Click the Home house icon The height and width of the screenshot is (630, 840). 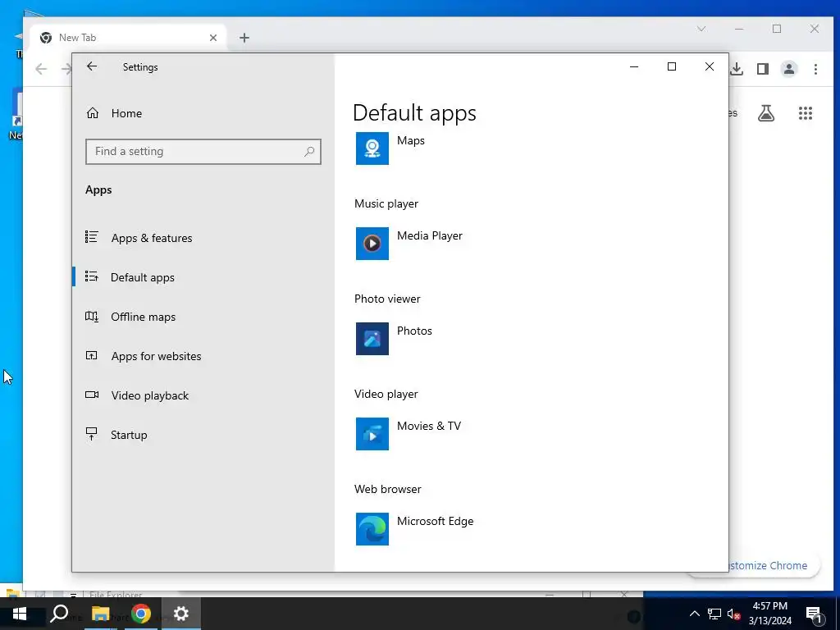(x=93, y=113)
